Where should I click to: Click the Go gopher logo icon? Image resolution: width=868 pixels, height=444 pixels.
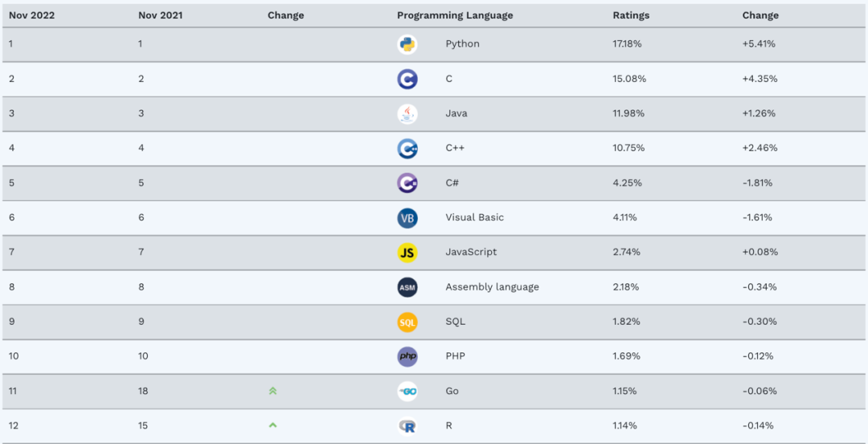pos(407,391)
